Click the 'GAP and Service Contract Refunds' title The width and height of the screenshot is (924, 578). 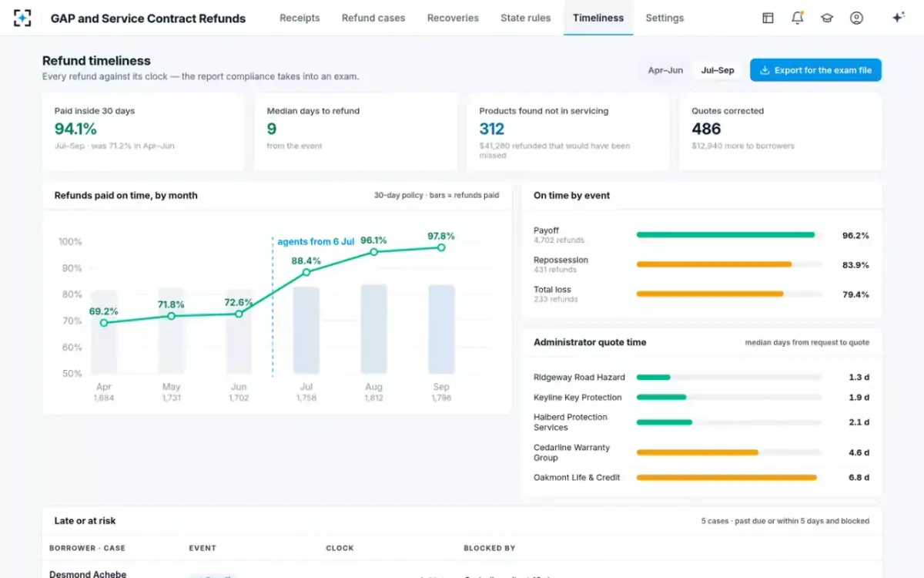(148, 18)
